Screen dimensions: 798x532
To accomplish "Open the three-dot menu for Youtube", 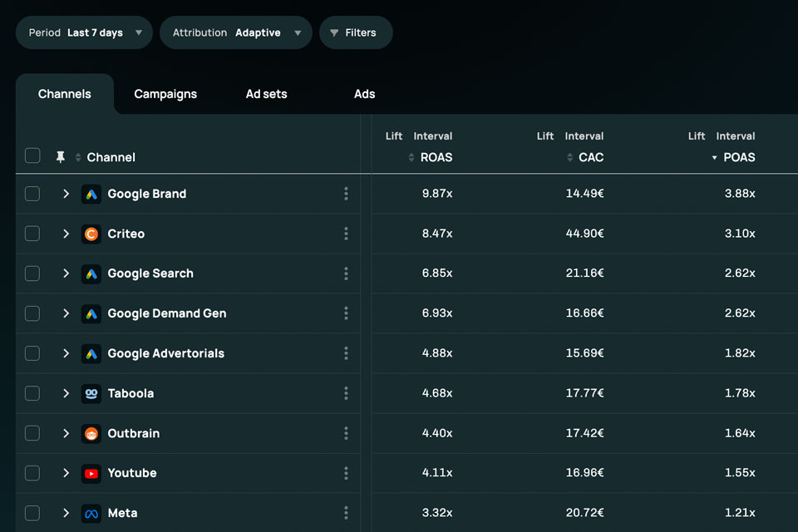I will [x=346, y=473].
